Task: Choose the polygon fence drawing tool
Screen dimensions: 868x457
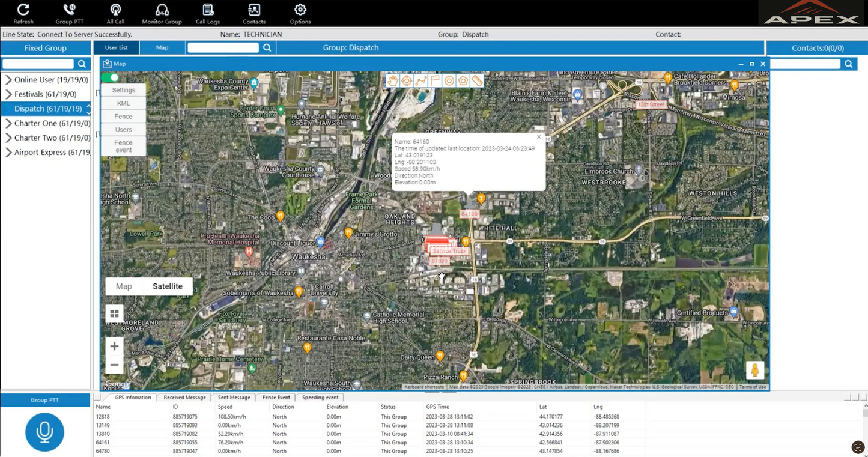Action: [x=463, y=80]
